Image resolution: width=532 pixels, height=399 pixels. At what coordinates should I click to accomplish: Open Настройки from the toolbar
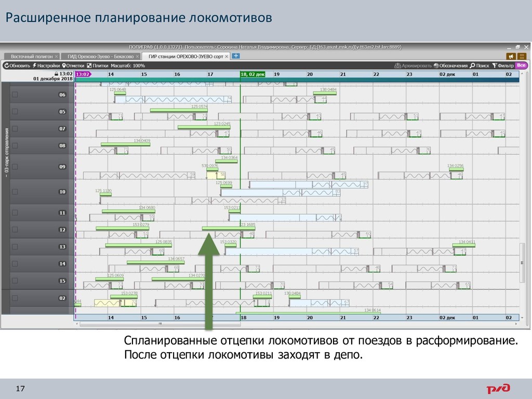tap(46, 65)
